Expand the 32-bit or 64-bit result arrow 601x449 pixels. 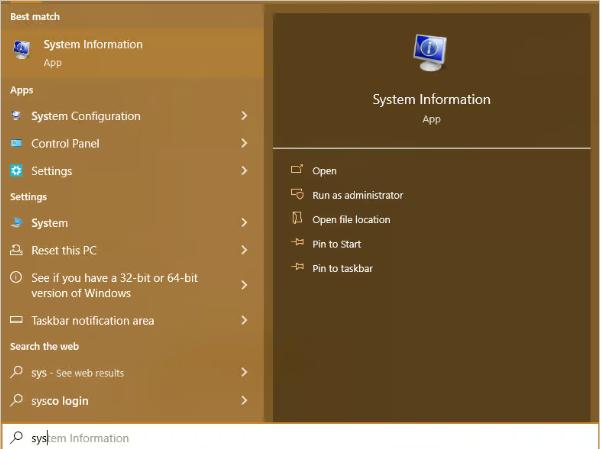tap(244, 285)
